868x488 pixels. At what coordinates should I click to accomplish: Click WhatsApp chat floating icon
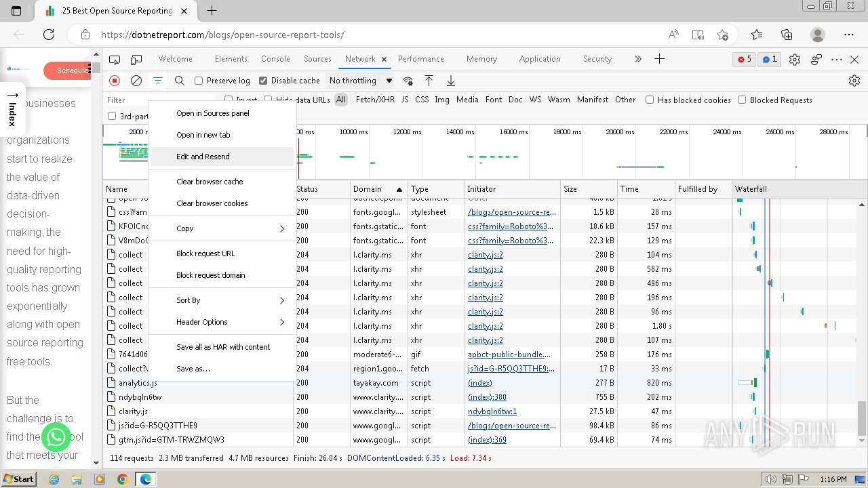pos(56,437)
